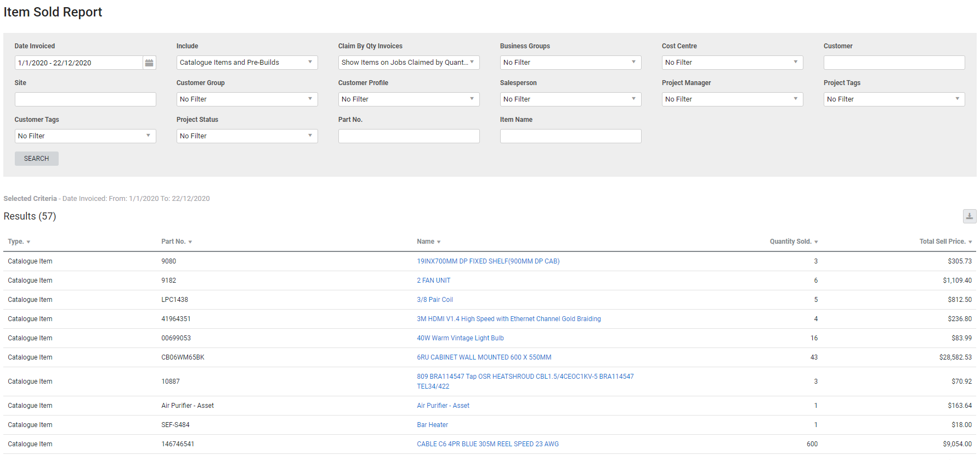Click quantity sold value 600
This screenshot has width=980, height=460.
(x=812, y=444)
